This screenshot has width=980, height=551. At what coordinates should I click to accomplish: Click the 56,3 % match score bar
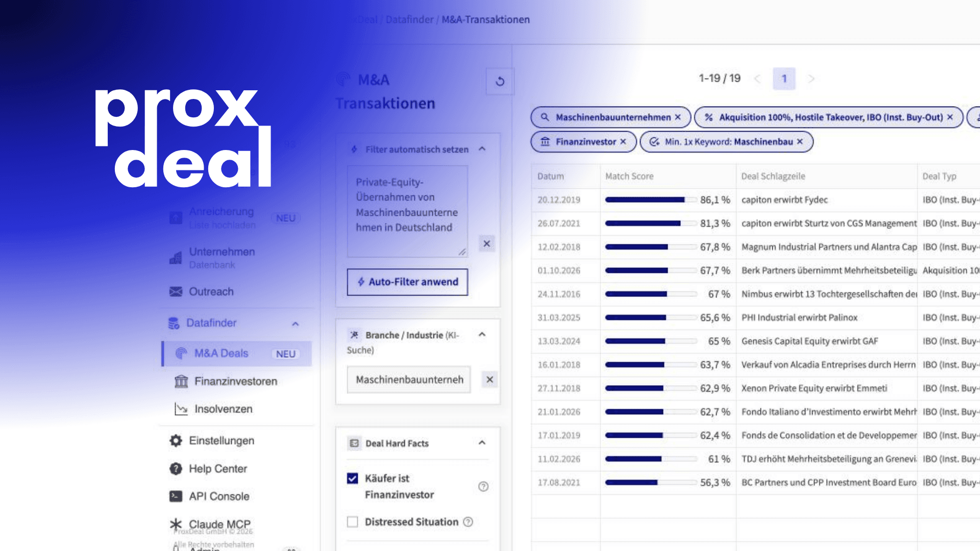pos(651,483)
